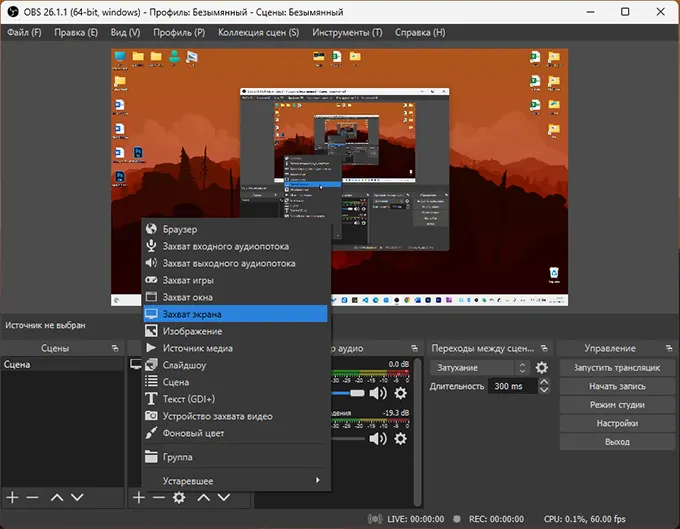Image resolution: width=680 pixels, height=529 pixels.
Task: Click the Фоновый цвет brush icon
Action: click(152, 433)
